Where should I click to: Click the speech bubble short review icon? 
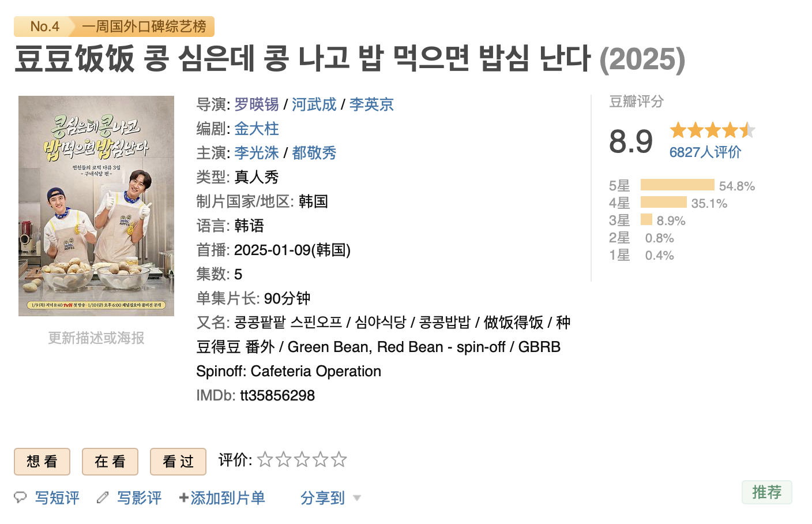tap(20, 497)
